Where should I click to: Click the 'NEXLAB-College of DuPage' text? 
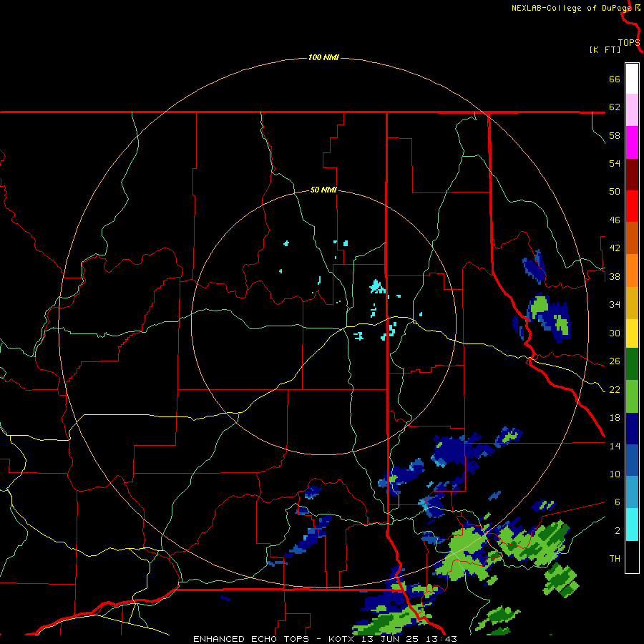pyautogui.click(x=571, y=8)
